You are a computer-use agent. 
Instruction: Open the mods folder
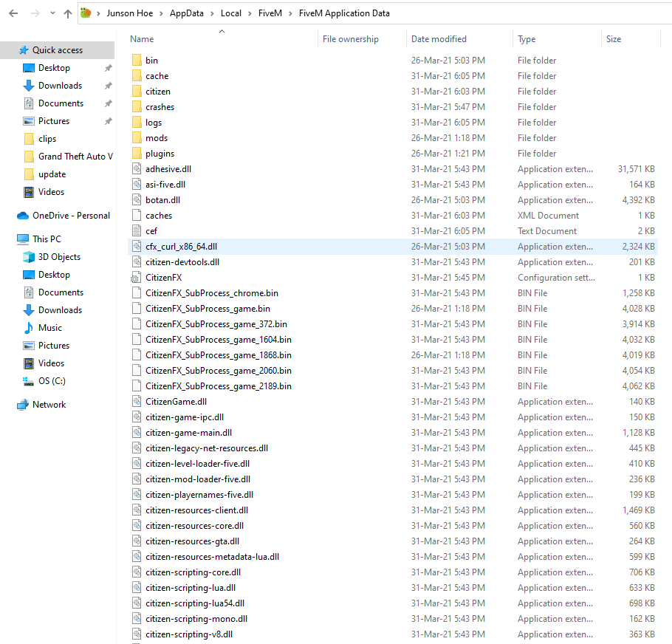click(155, 137)
